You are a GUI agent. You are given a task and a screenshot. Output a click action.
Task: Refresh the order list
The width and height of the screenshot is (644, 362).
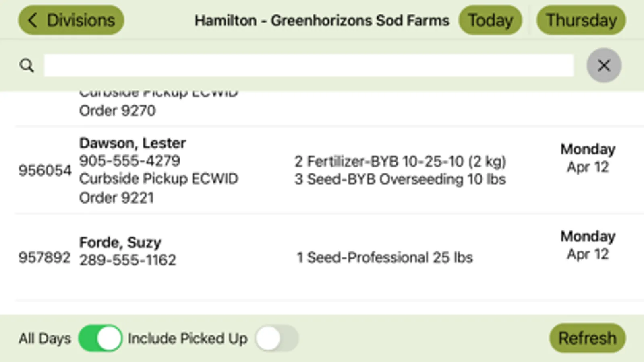[587, 338]
